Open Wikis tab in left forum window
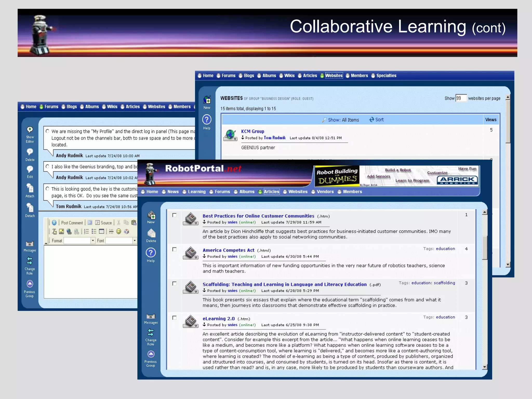Image resolution: width=532 pixels, height=399 pixels. pos(112,107)
